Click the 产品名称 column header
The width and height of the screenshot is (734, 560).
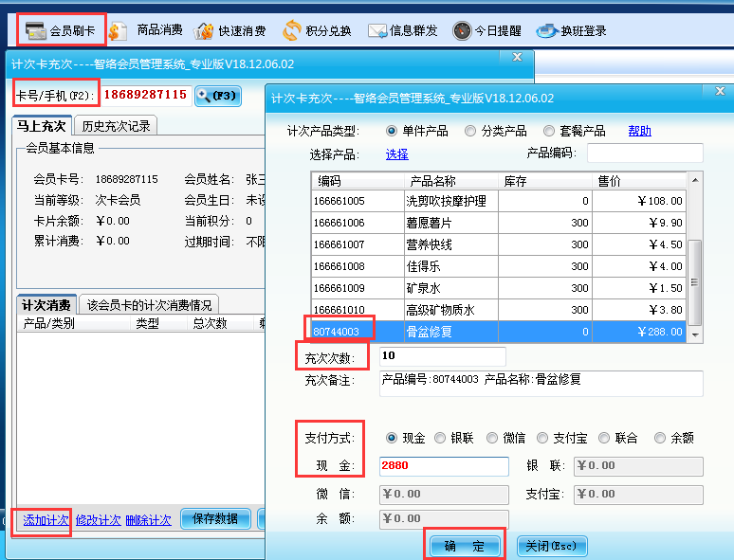451,181
